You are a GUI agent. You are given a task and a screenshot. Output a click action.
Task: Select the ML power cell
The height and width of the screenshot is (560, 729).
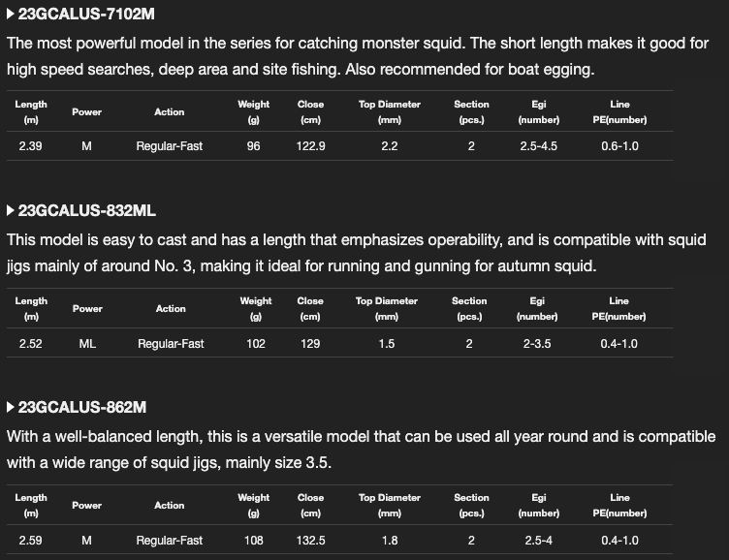(x=87, y=343)
